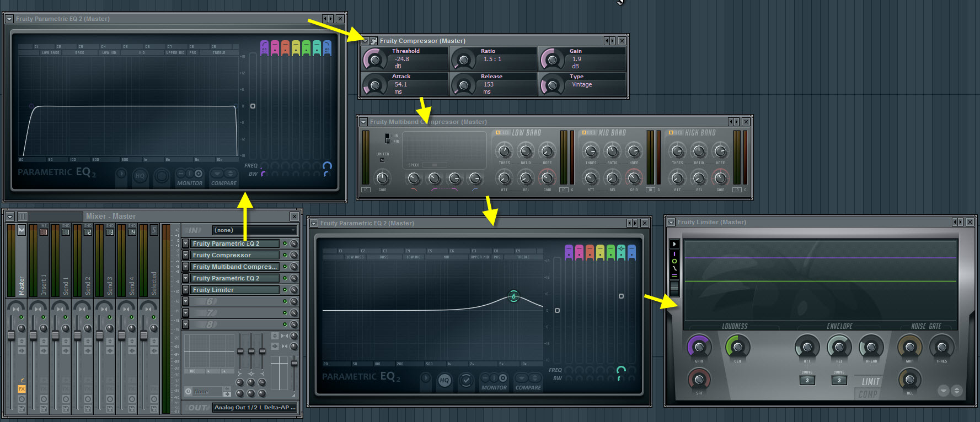
Task: Click the SPEED slider in Multiband Compressor
Action: [434, 165]
